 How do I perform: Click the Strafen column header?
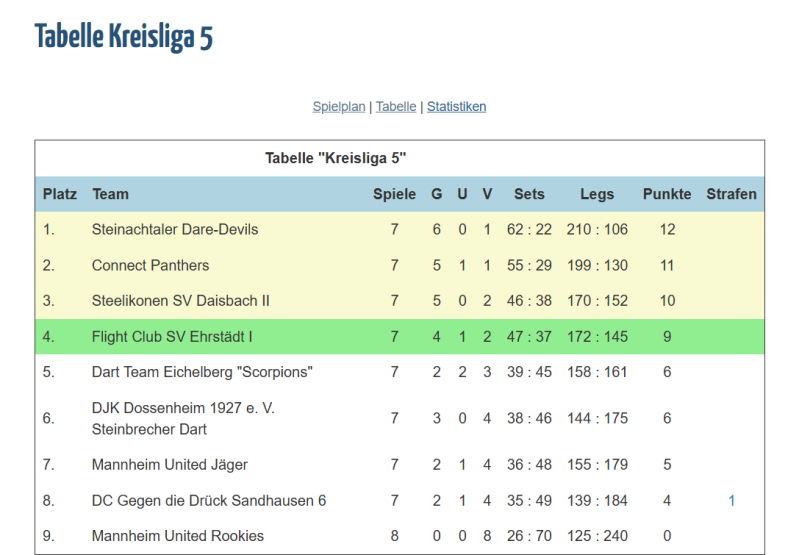point(731,194)
